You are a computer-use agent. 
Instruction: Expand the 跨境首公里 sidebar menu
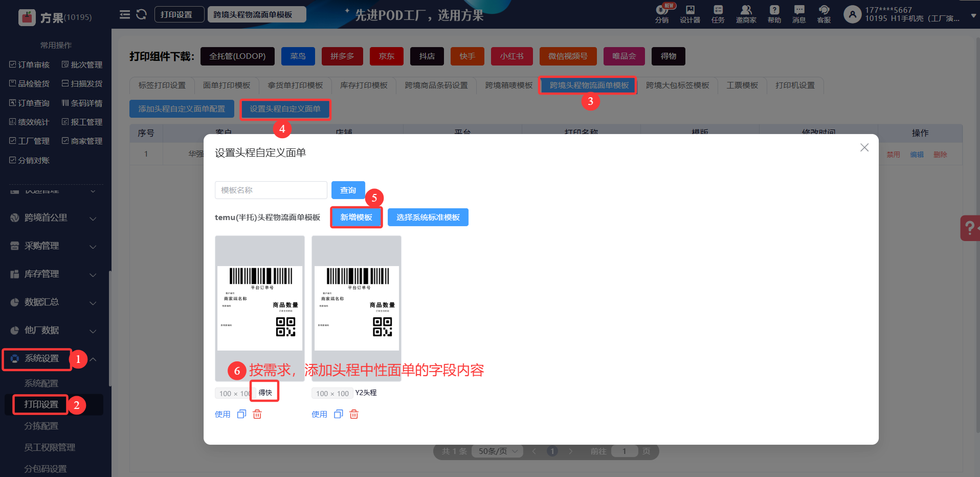(x=54, y=218)
